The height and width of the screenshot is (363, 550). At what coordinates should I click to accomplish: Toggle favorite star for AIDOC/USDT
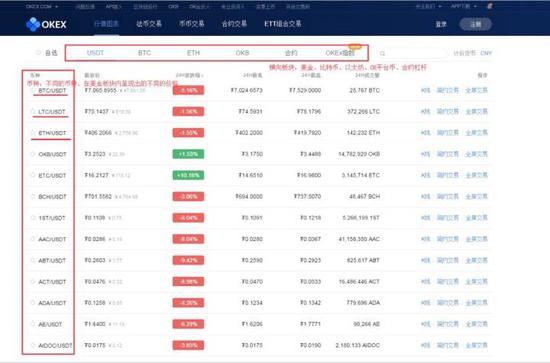pyautogui.click(x=33, y=345)
